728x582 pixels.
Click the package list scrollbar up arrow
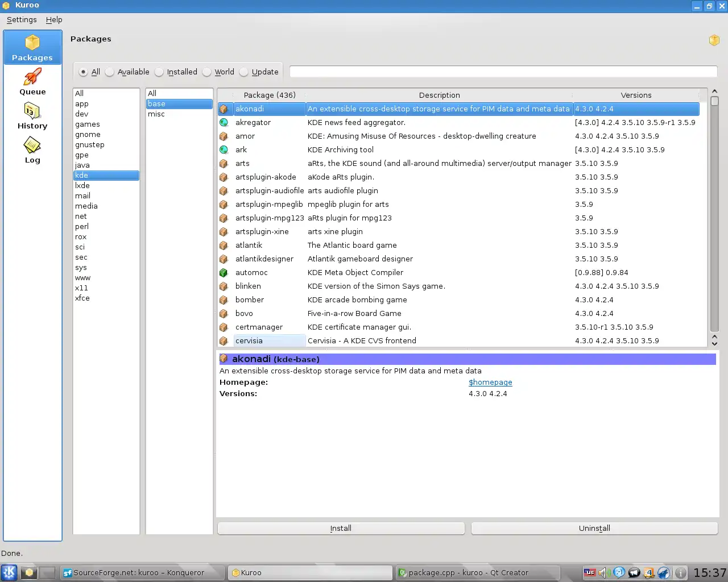coord(714,92)
